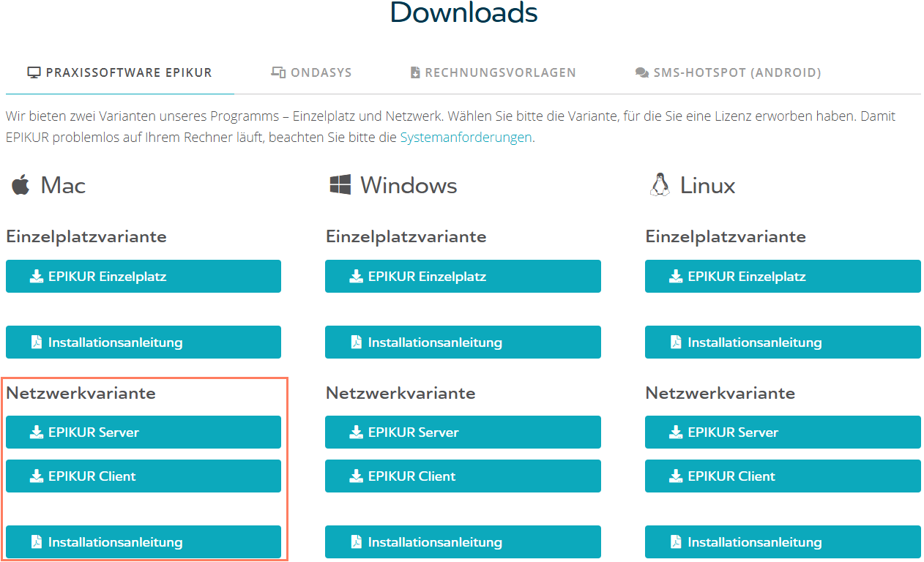Follow the Systemanforderungen link
Image resolution: width=924 pixels, height=562 pixels.
(x=466, y=137)
